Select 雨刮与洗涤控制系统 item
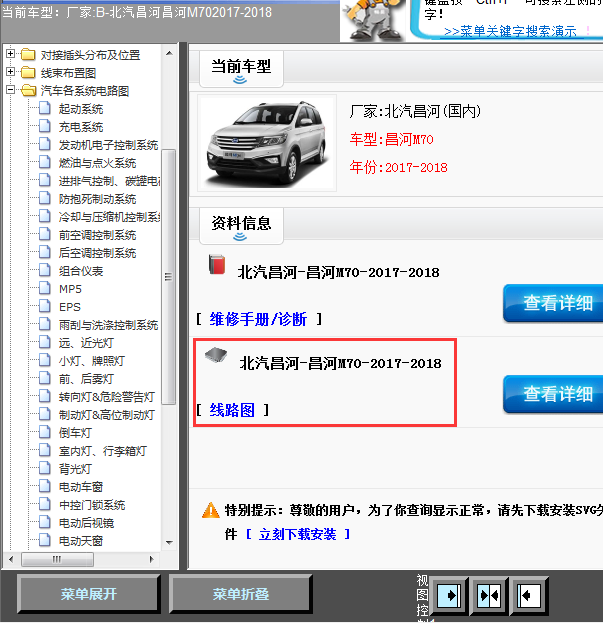This screenshot has width=603, height=623. (108, 325)
